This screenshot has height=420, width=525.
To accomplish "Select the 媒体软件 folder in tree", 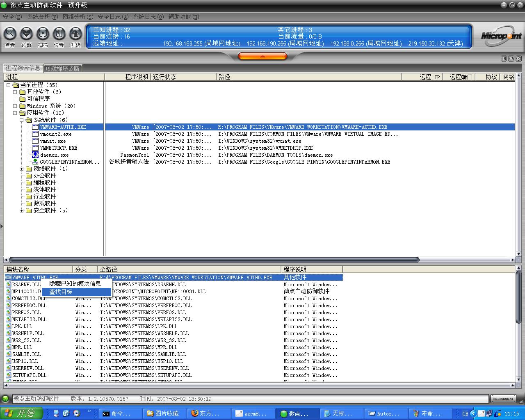I will pyautogui.click(x=45, y=189).
